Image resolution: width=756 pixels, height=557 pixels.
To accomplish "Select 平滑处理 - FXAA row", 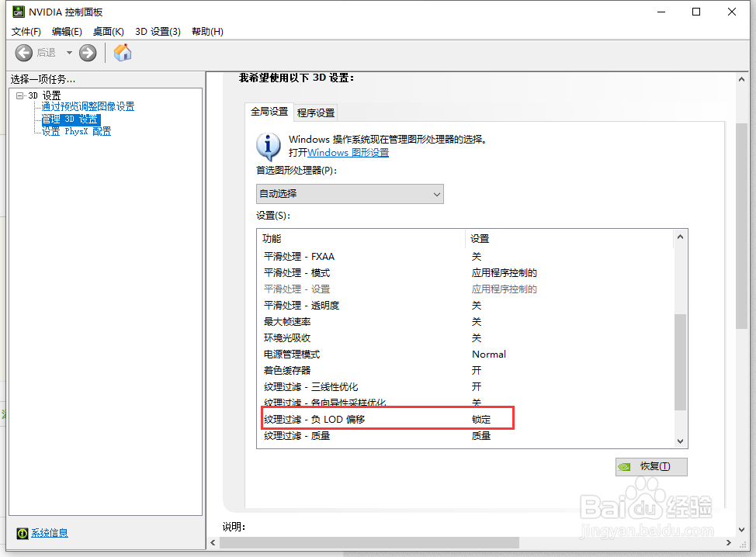I will (465, 256).
